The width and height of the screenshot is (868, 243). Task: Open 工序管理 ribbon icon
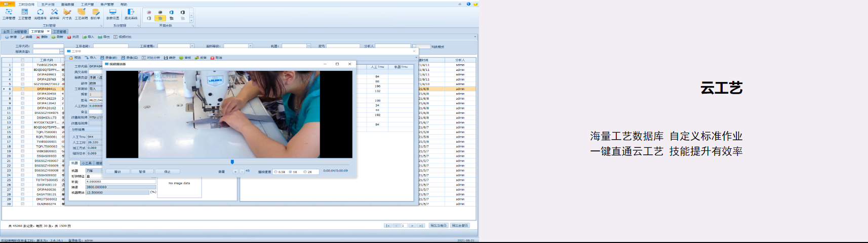tap(9, 12)
